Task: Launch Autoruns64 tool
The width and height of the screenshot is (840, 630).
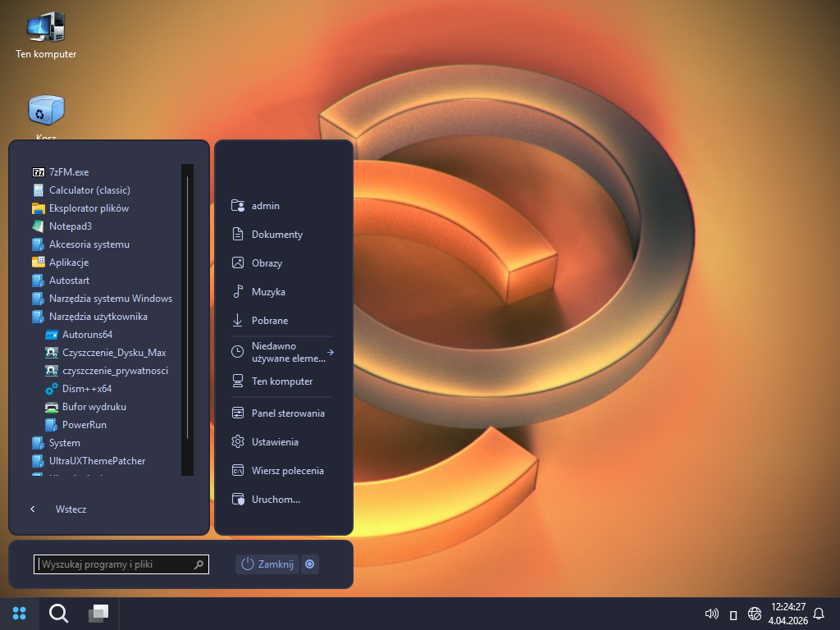Action: tap(87, 335)
